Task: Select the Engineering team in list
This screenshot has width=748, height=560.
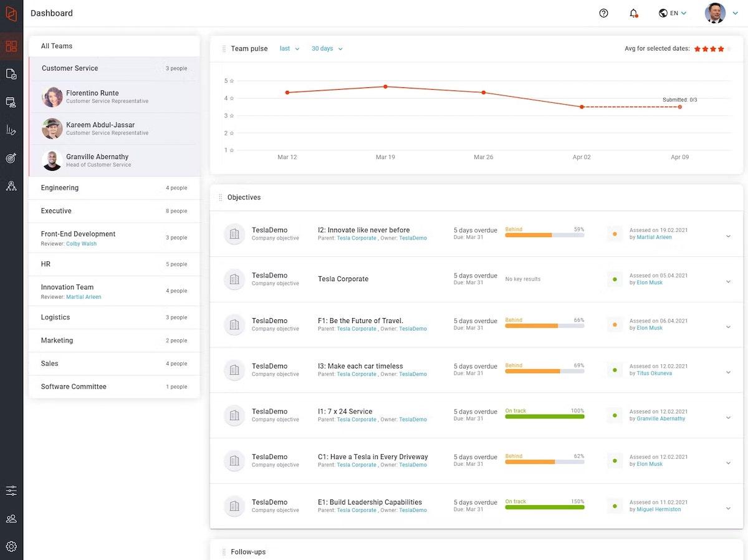Action: 60,188
